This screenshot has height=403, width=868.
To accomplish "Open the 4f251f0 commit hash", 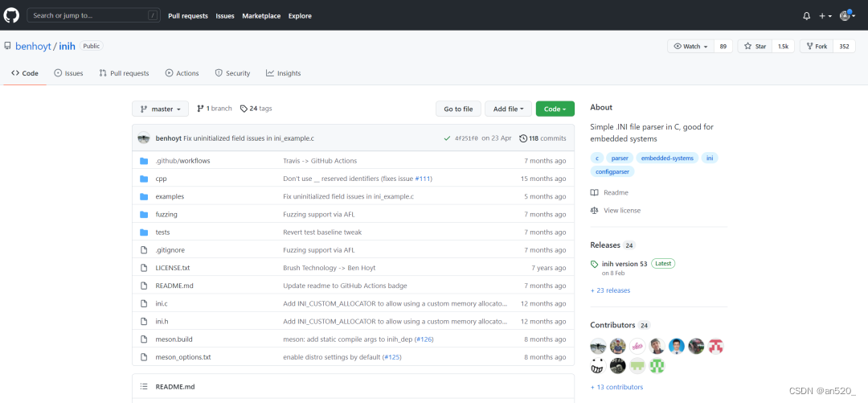I will point(467,138).
